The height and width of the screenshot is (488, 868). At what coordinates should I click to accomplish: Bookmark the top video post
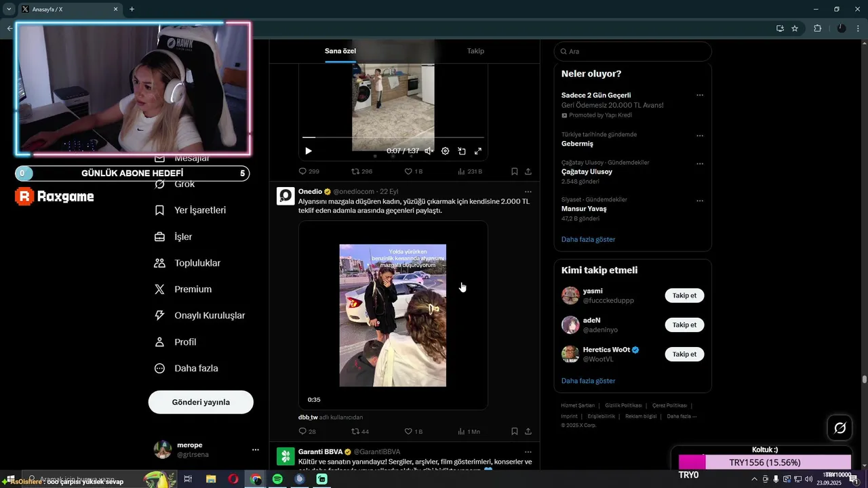515,171
